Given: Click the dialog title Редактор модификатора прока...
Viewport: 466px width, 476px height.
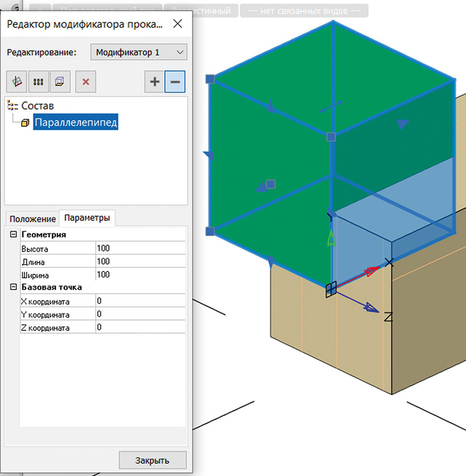Looking at the screenshot, I should [x=84, y=24].
